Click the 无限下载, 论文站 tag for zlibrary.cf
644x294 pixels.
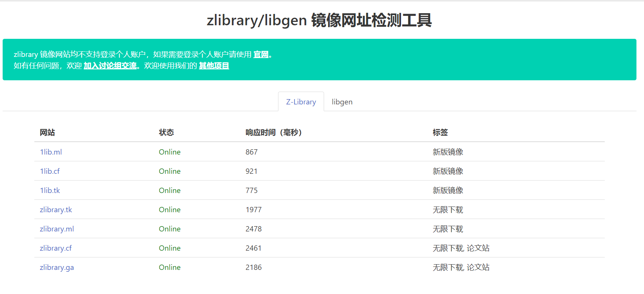point(461,248)
